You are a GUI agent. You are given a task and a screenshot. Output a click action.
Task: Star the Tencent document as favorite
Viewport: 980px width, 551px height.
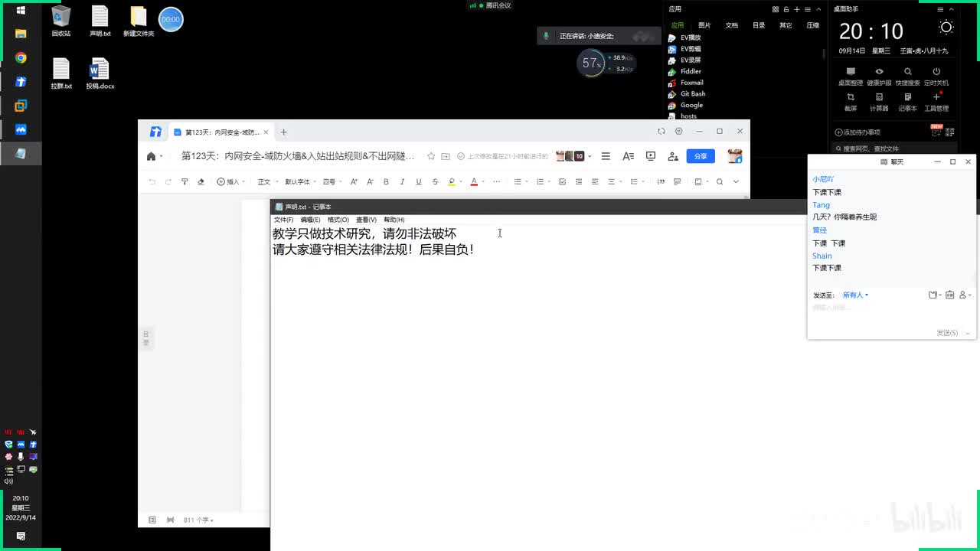(431, 156)
